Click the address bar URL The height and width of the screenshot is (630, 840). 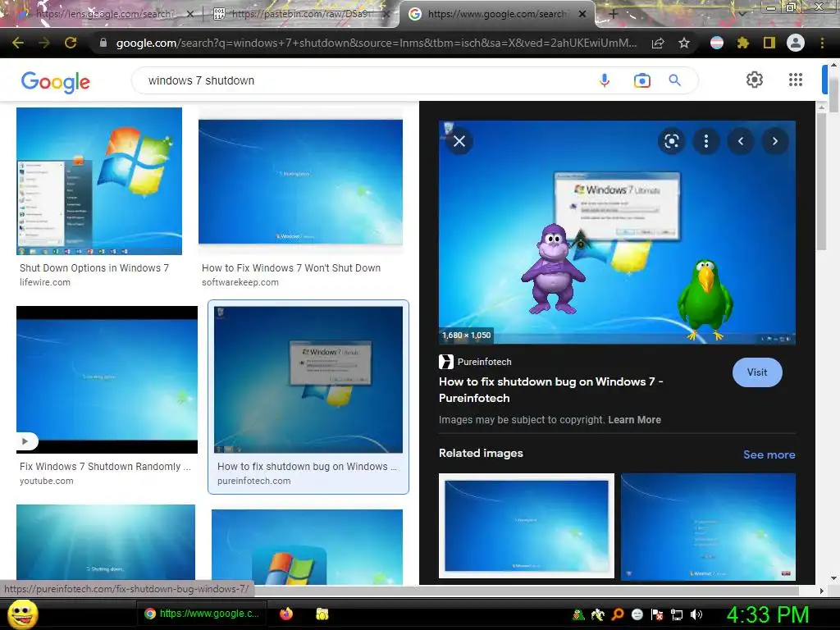tap(376, 43)
